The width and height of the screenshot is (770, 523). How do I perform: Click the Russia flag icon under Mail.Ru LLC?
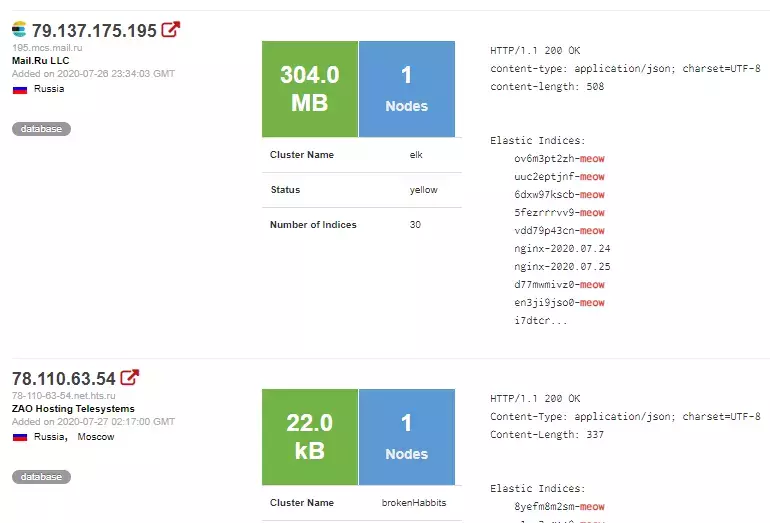pyautogui.click(x=20, y=89)
